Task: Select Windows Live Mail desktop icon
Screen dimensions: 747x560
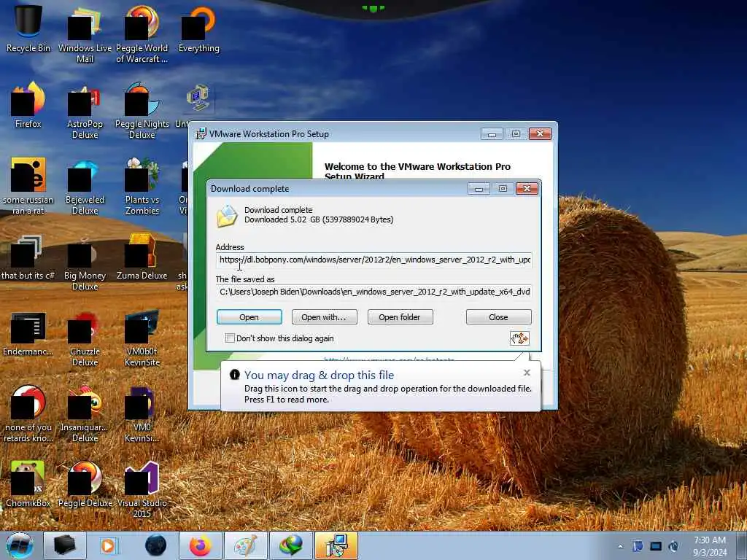Action: [x=85, y=34]
